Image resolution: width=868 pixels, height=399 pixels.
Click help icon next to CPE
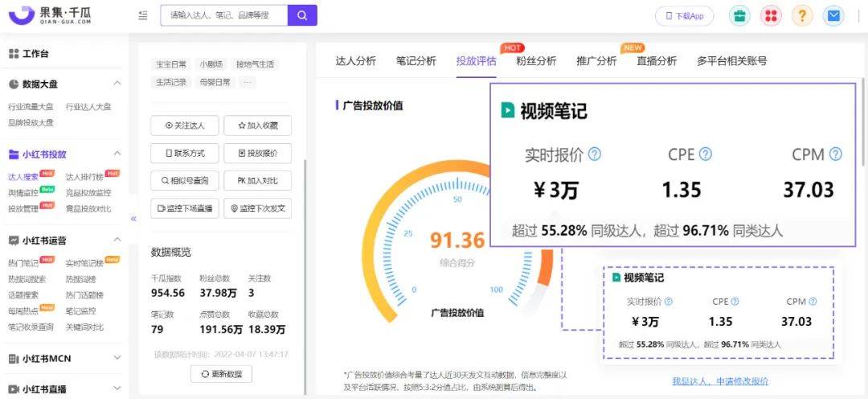(705, 154)
